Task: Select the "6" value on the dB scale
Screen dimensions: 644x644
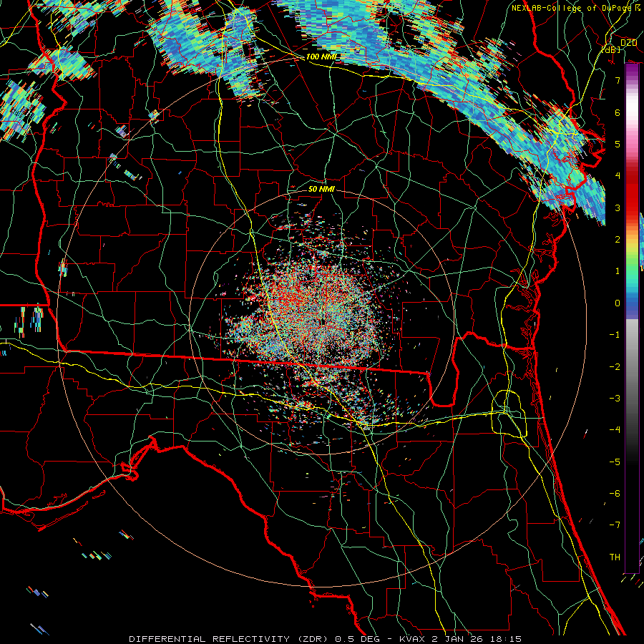Action: [618, 112]
